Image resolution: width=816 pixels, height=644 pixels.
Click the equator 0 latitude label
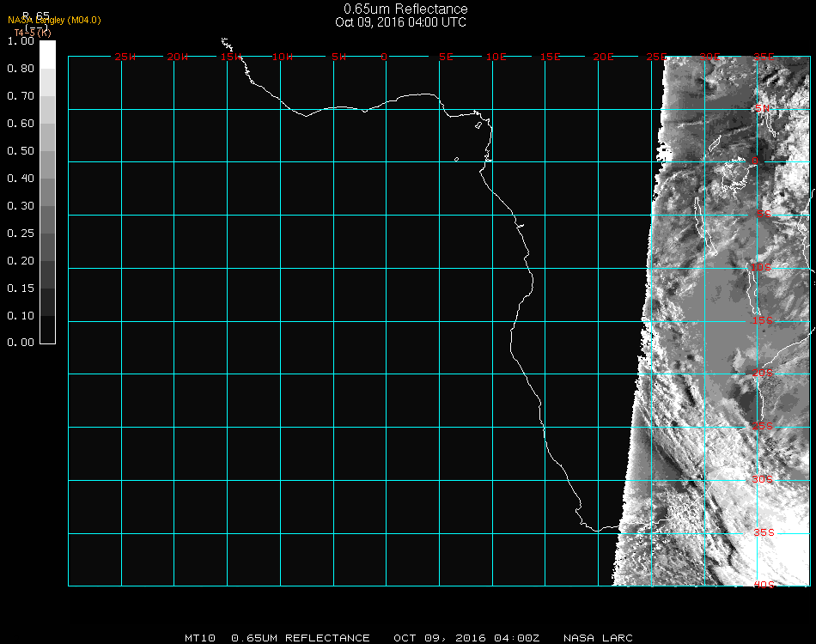755,161
